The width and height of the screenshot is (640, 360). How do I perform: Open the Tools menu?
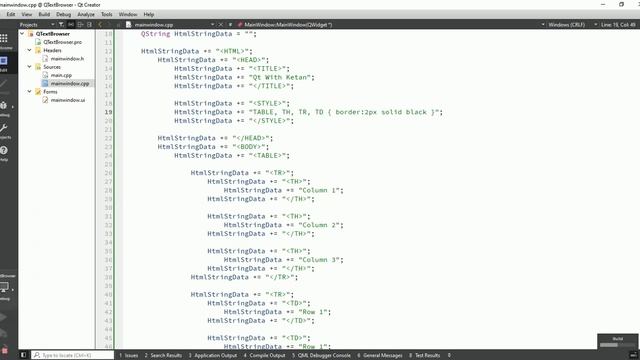pos(107,14)
